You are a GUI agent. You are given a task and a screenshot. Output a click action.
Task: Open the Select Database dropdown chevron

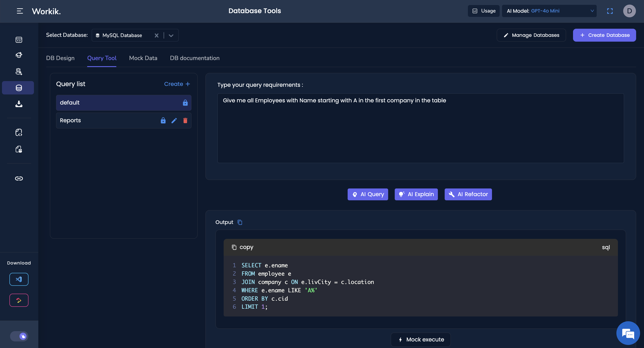pyautogui.click(x=171, y=36)
